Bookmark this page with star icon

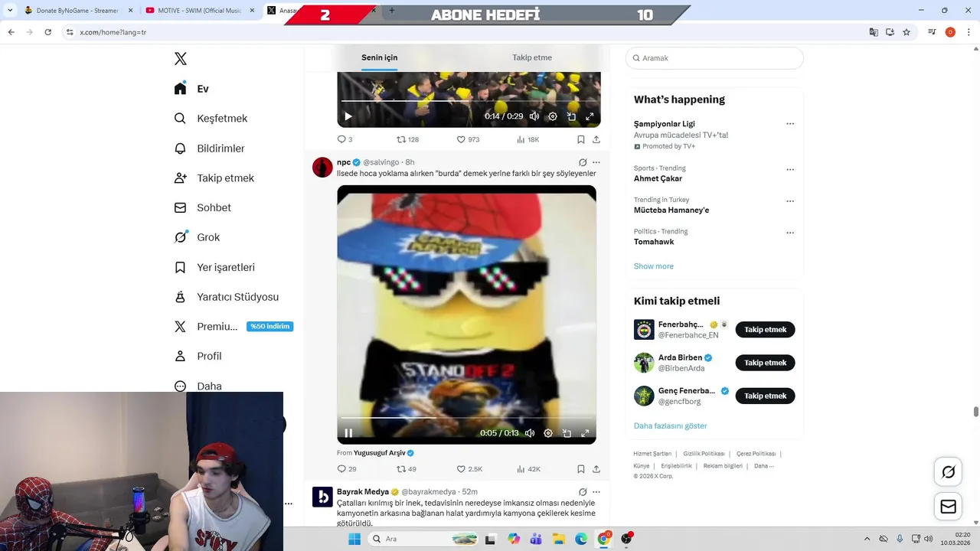coord(906,32)
